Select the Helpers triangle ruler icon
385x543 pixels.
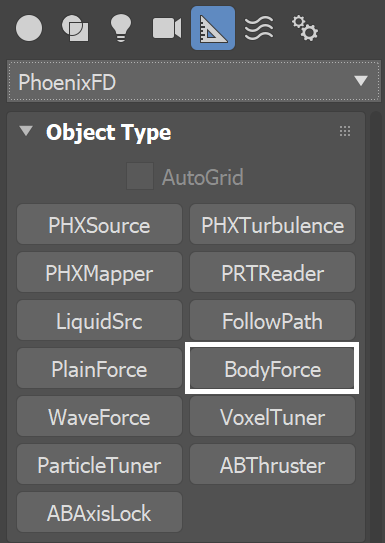pyautogui.click(x=213, y=28)
